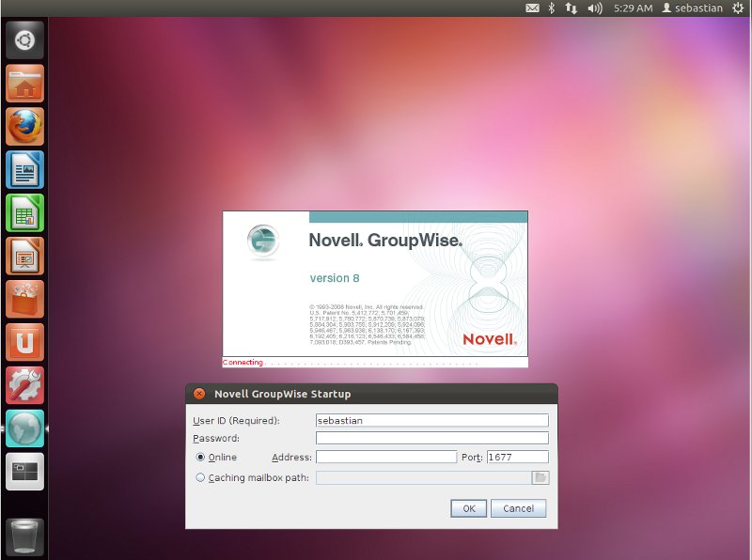Open the sound volume indicator
This screenshot has height=560, width=752.
pyautogui.click(x=595, y=8)
